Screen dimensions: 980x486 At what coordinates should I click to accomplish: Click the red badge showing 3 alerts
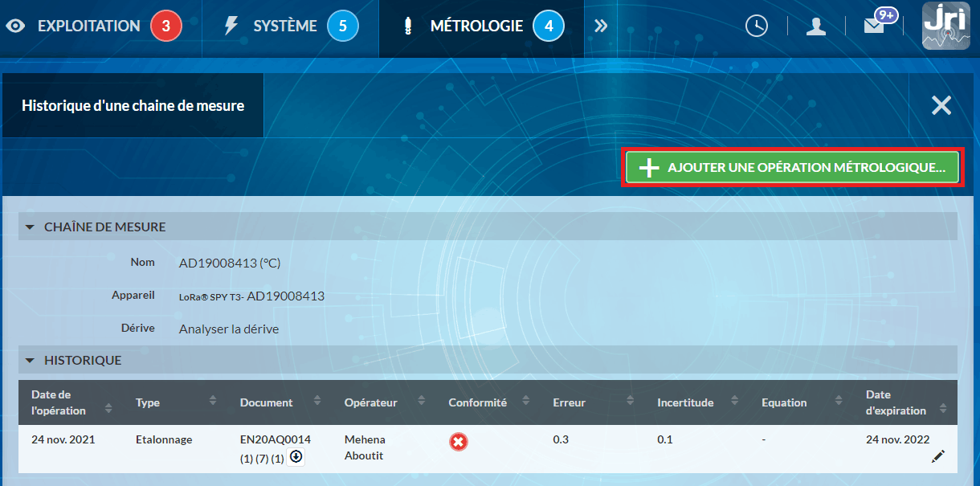[166, 26]
